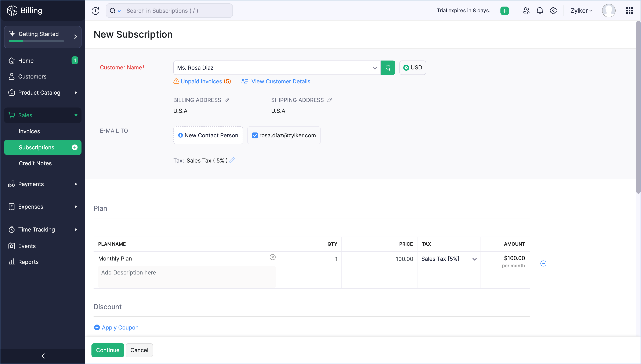Click the Continue button
Viewport: 641px width, 364px height.
click(108, 350)
